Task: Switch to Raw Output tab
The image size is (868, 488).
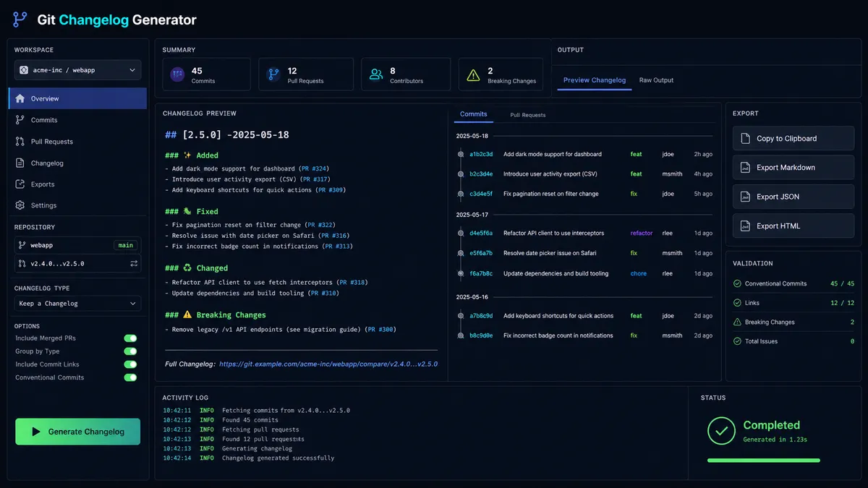Action: pyautogui.click(x=656, y=80)
